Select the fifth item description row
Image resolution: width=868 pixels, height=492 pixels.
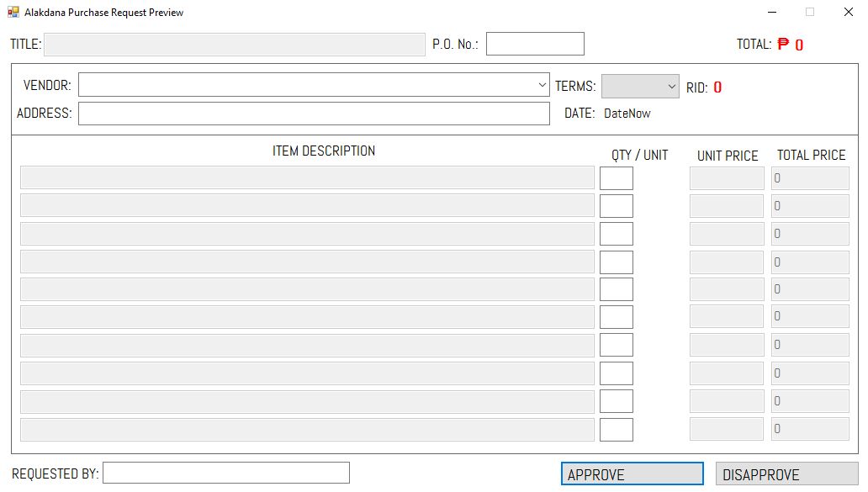point(307,289)
